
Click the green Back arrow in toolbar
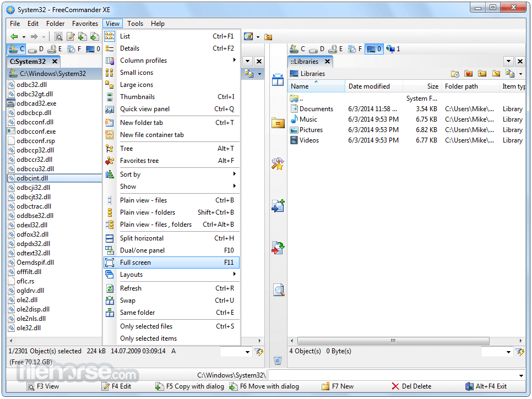tap(14, 37)
